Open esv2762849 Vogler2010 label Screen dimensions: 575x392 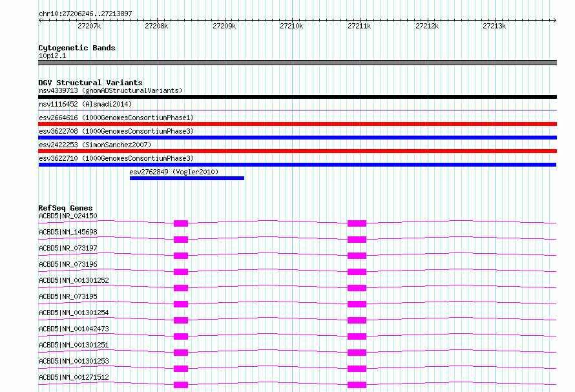pos(174,172)
